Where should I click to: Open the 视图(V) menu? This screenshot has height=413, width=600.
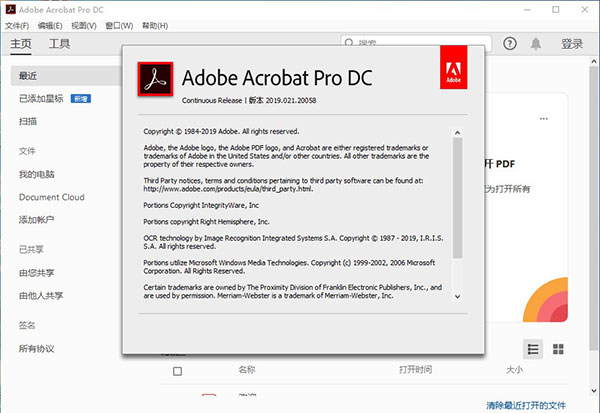click(x=84, y=26)
